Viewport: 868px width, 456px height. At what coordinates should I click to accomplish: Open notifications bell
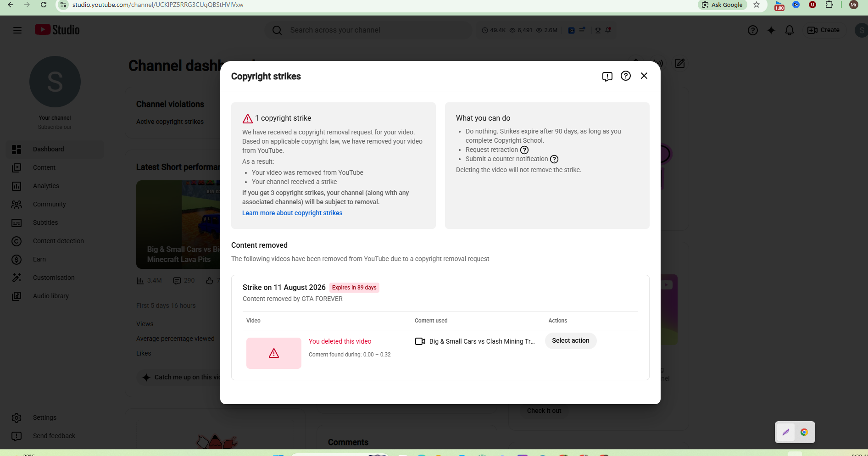coord(790,30)
